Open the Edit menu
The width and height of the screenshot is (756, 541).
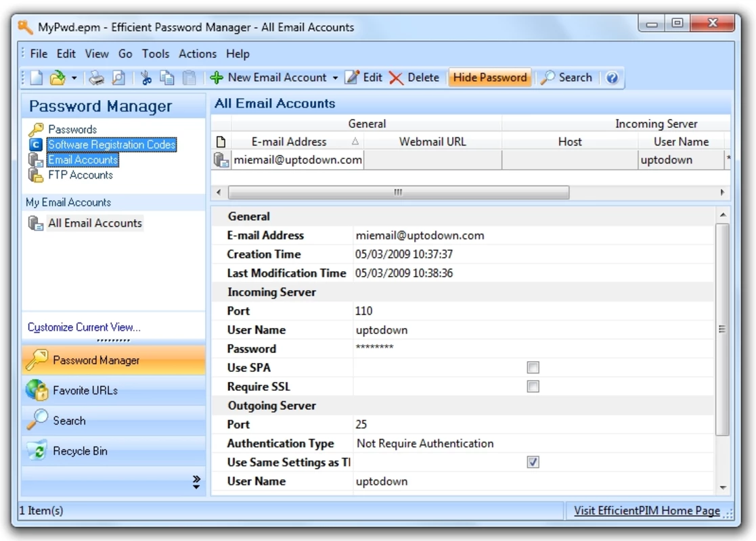coord(66,53)
